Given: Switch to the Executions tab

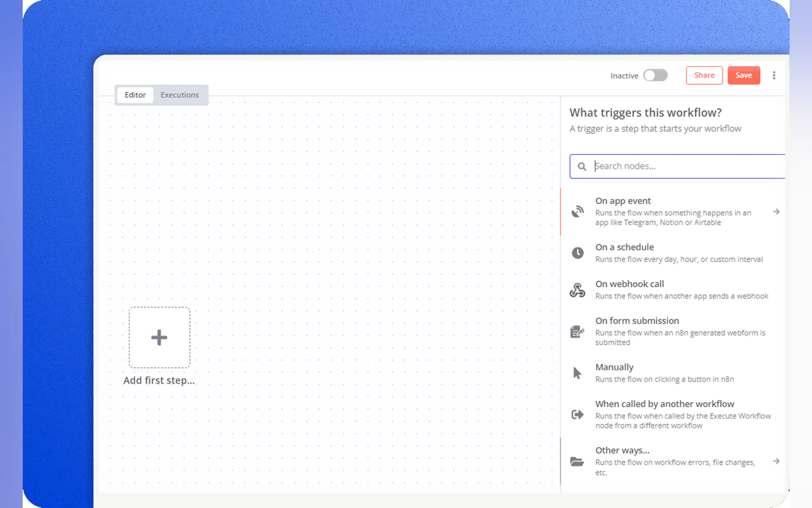Looking at the screenshot, I should (180, 95).
